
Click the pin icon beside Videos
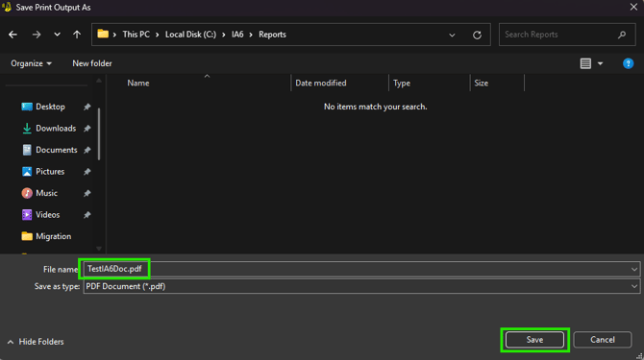tap(87, 215)
